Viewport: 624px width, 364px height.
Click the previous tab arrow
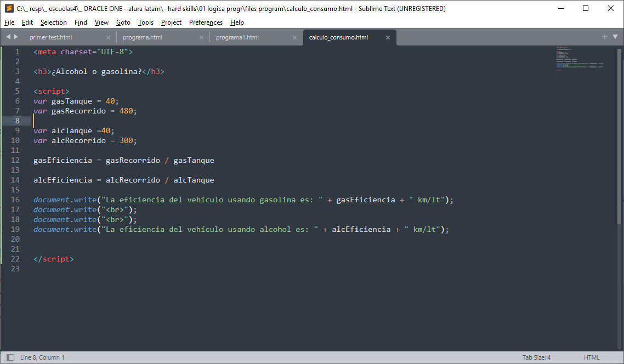click(8, 37)
